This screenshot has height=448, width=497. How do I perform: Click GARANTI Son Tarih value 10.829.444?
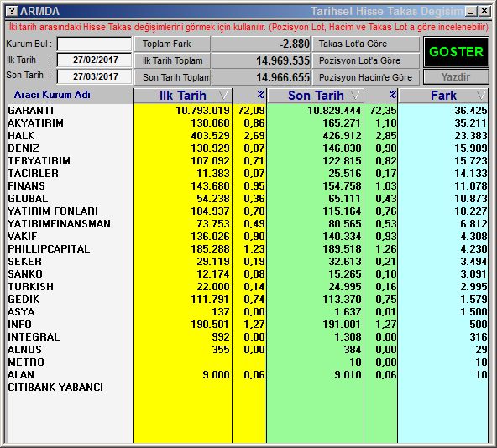pyautogui.click(x=334, y=110)
